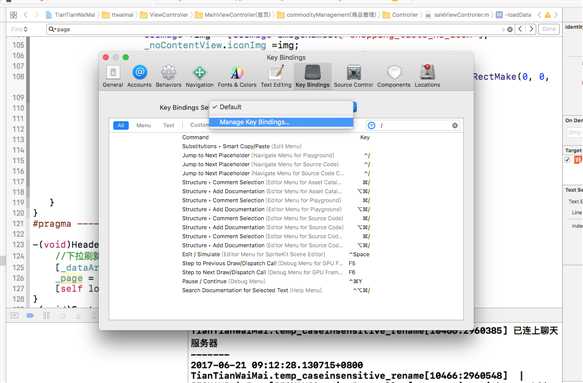This screenshot has width=583, height=383.
Task: Open the TianTianWaiMai project breadcrumb
Action: click(x=71, y=15)
